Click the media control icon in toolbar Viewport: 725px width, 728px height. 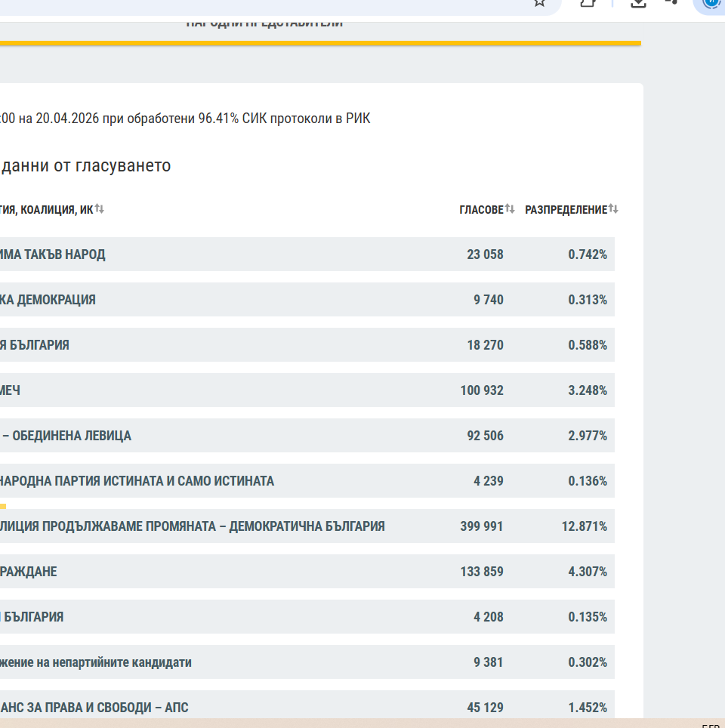click(671, 2)
